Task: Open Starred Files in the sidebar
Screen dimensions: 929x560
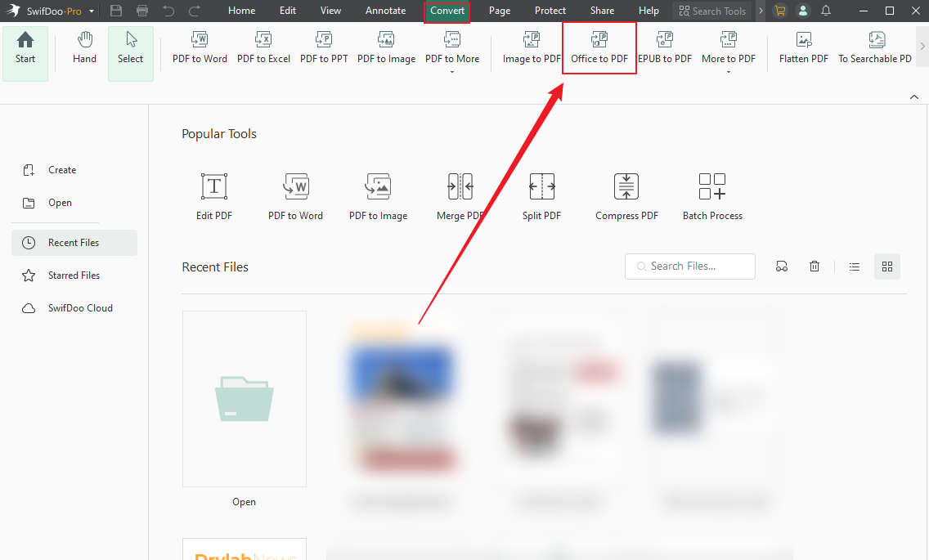Action: [x=72, y=275]
